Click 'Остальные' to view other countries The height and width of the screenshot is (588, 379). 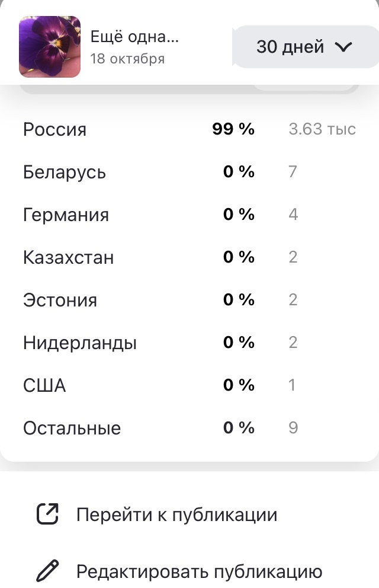click(72, 427)
